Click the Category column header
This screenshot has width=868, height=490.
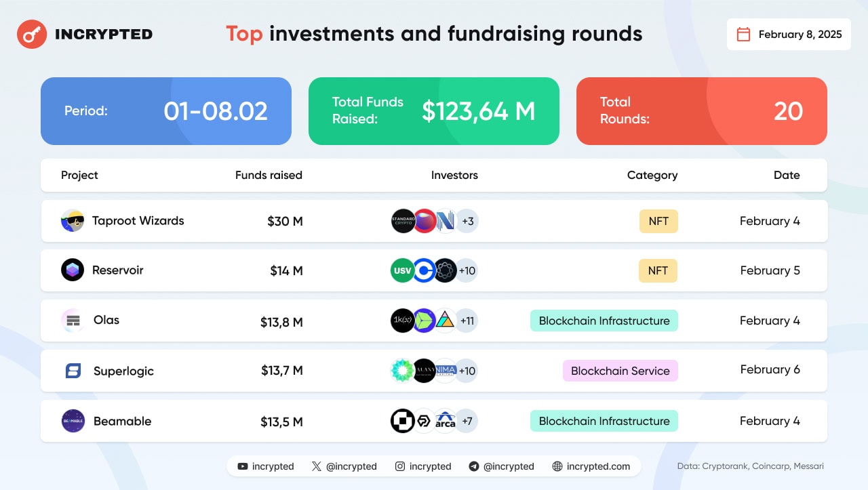tap(652, 175)
